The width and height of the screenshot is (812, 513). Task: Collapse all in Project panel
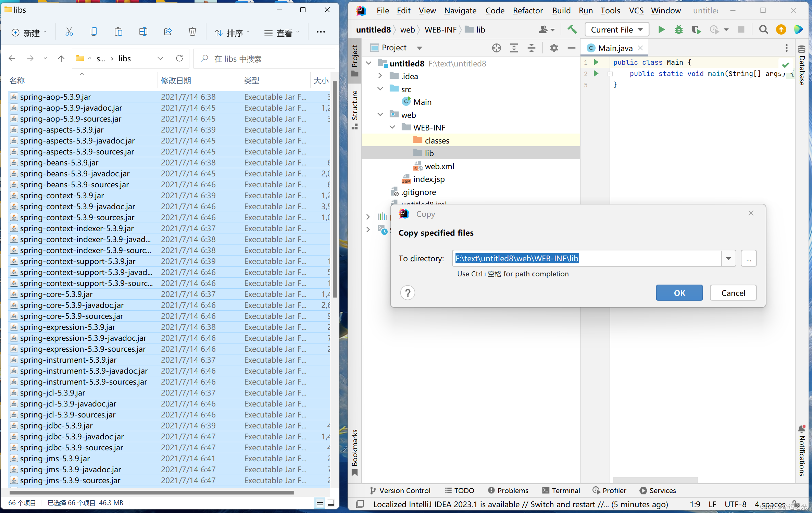coord(531,48)
